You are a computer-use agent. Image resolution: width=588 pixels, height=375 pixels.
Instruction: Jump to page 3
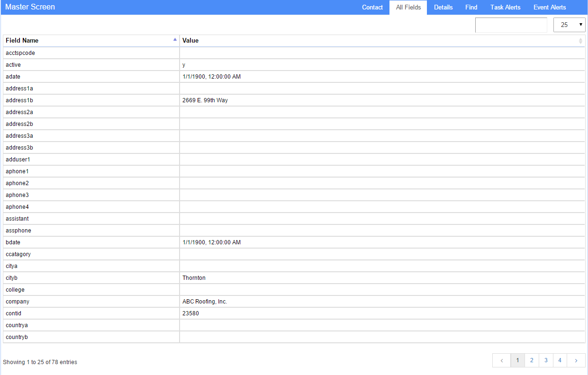(546, 360)
